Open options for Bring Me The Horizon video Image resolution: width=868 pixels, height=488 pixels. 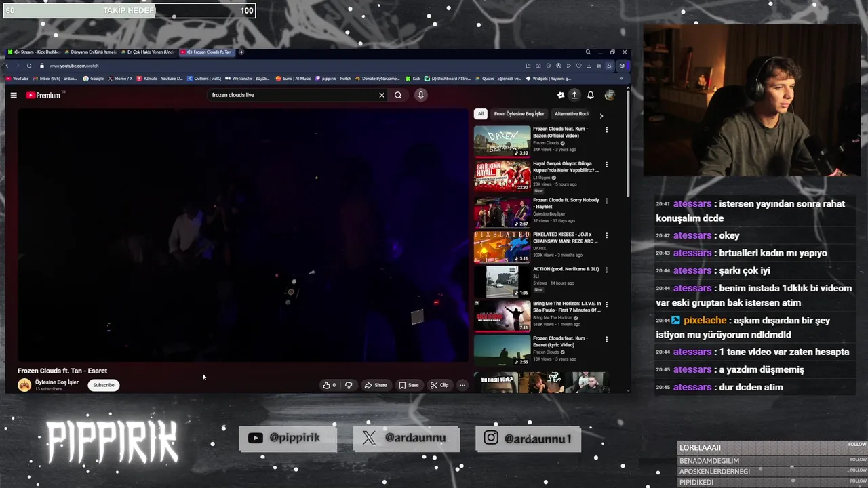point(606,304)
